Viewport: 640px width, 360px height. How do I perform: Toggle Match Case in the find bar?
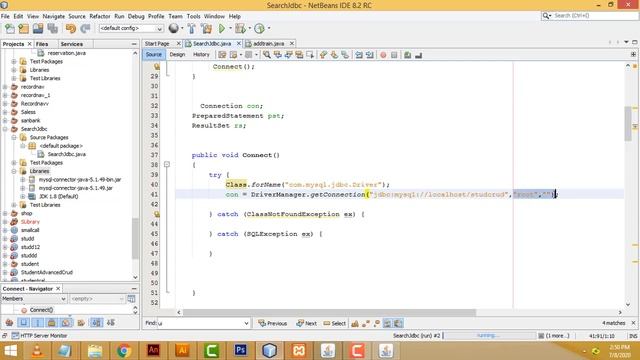coord(355,323)
